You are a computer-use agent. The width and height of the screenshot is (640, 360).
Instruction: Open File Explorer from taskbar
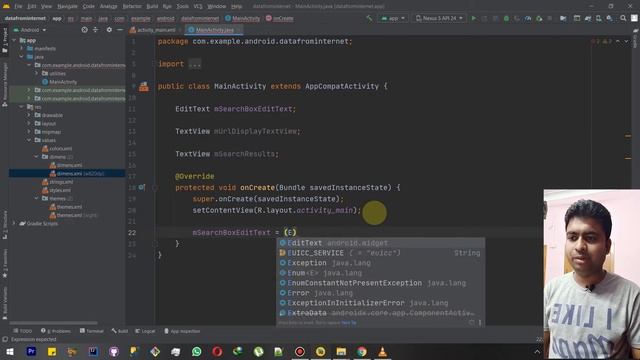[x=341, y=351]
